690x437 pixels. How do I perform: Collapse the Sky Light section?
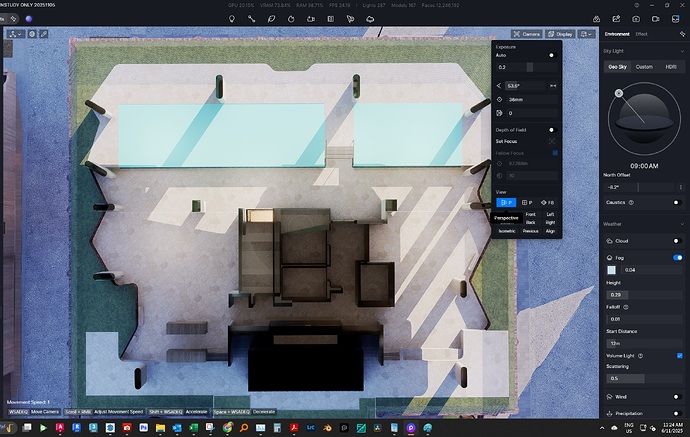pyautogui.click(x=680, y=49)
